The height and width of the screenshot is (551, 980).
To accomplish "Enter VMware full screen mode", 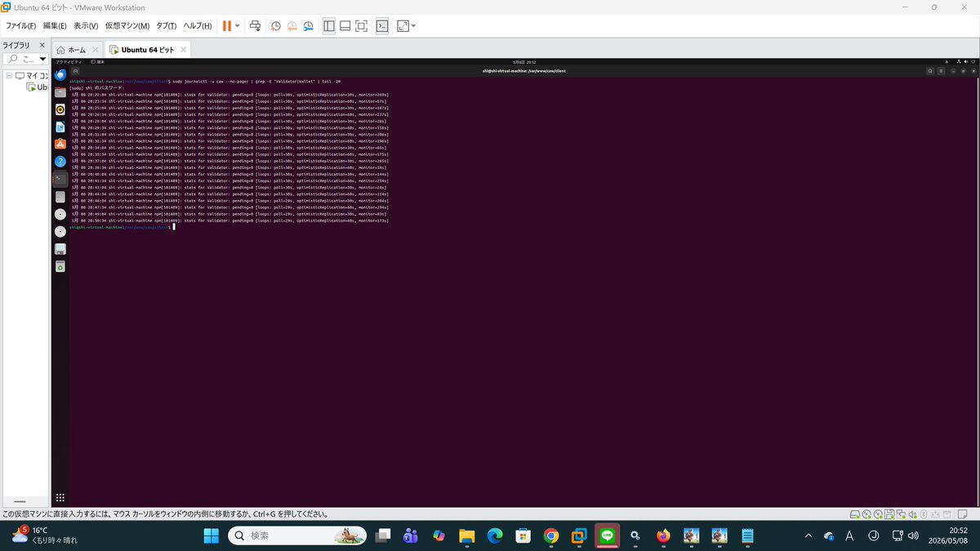I will 362,26.
